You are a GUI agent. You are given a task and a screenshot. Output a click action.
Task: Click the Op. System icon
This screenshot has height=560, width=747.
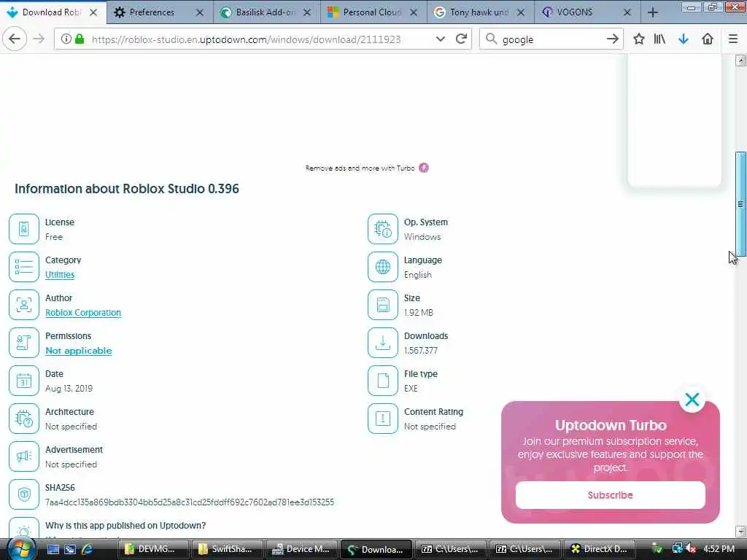(382, 228)
